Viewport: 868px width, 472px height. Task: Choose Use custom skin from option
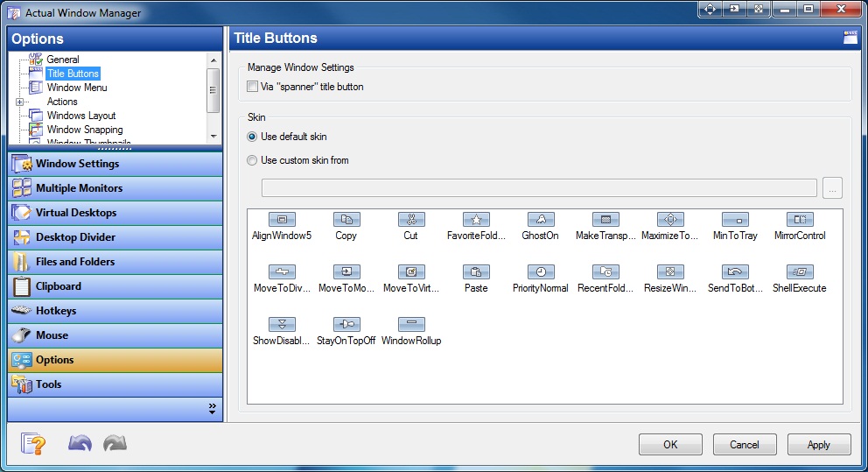pyautogui.click(x=252, y=160)
